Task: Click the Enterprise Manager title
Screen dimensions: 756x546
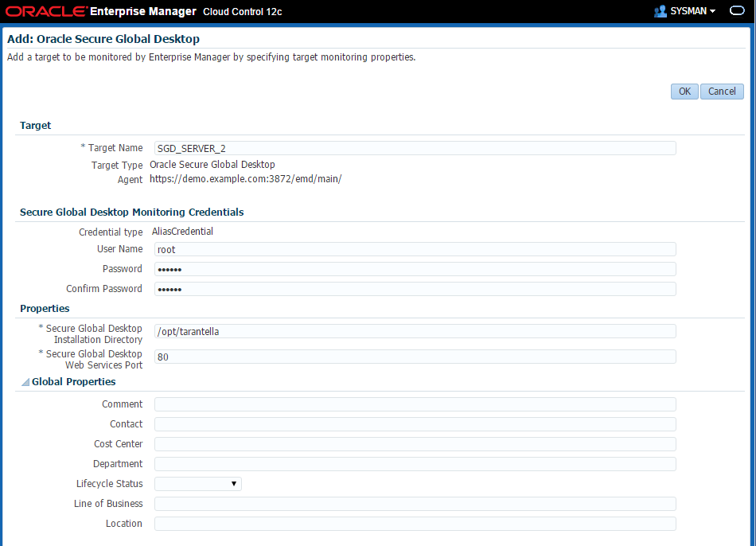Action: click(x=143, y=11)
